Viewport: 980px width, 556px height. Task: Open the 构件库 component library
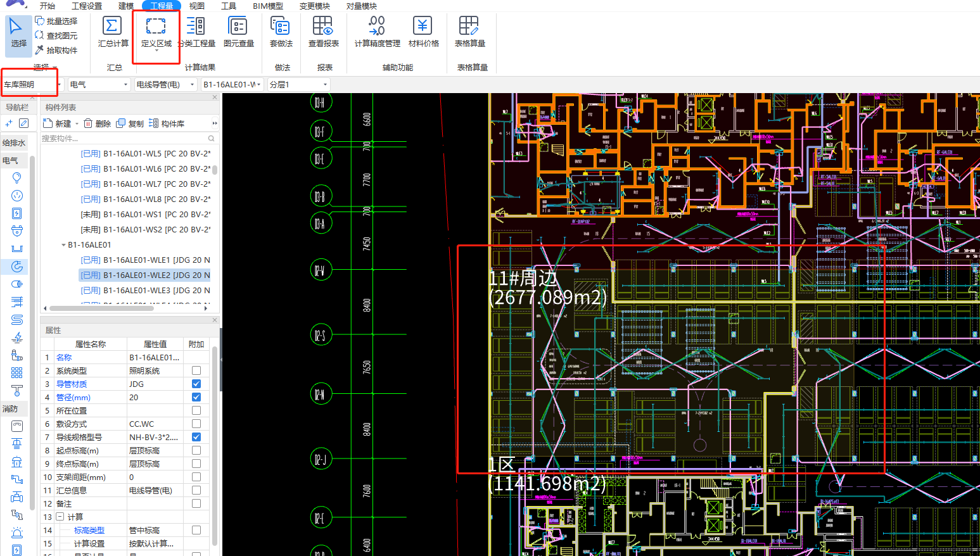click(x=167, y=123)
